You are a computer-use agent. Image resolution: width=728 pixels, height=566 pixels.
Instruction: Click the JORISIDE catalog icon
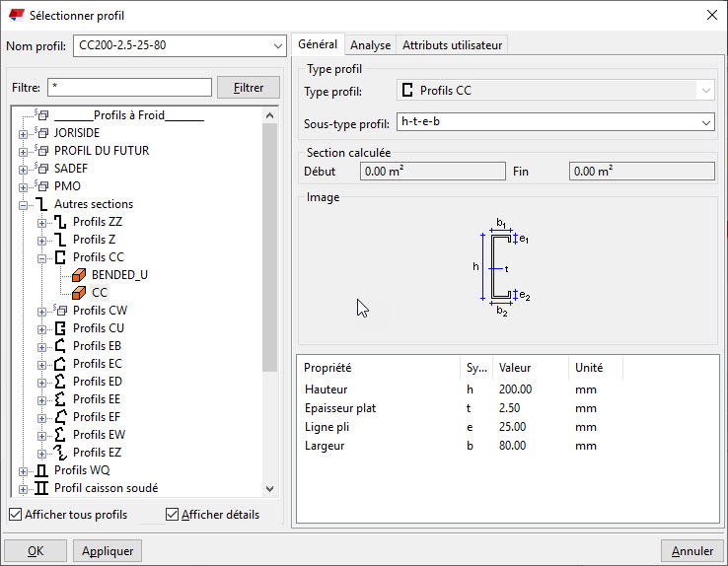tap(41, 133)
